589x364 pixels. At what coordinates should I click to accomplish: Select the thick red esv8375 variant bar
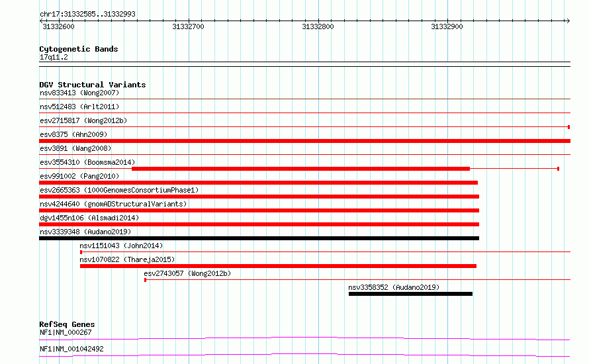tap(304, 141)
